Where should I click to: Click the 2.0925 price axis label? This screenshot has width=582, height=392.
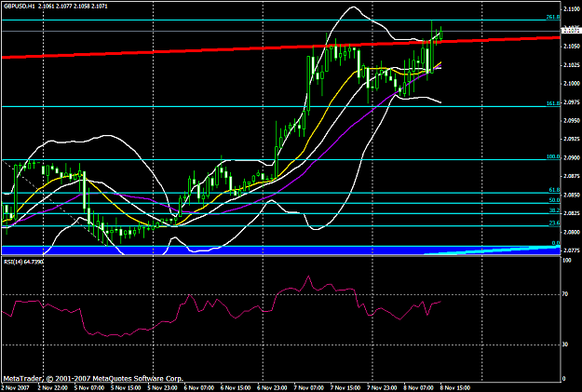pos(570,140)
